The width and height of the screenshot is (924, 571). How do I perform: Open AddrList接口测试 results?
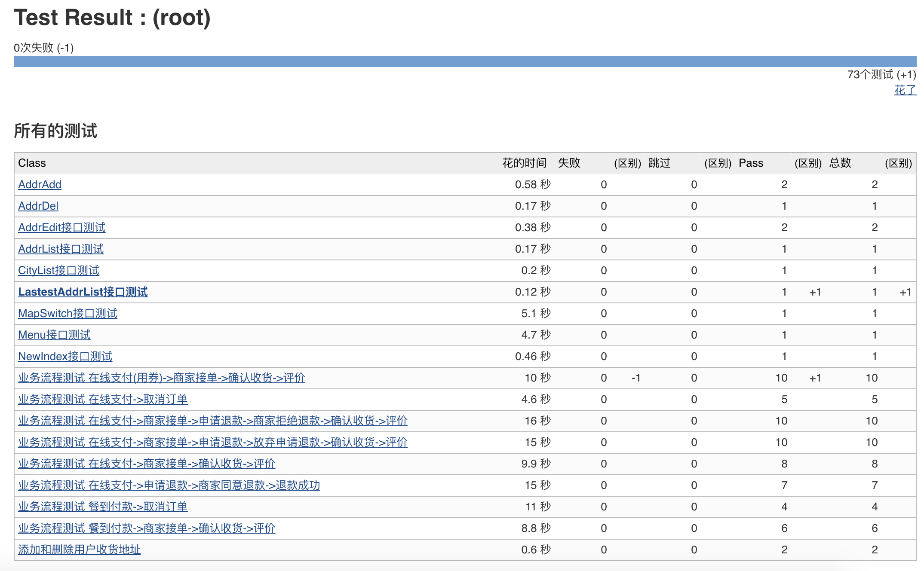61,249
